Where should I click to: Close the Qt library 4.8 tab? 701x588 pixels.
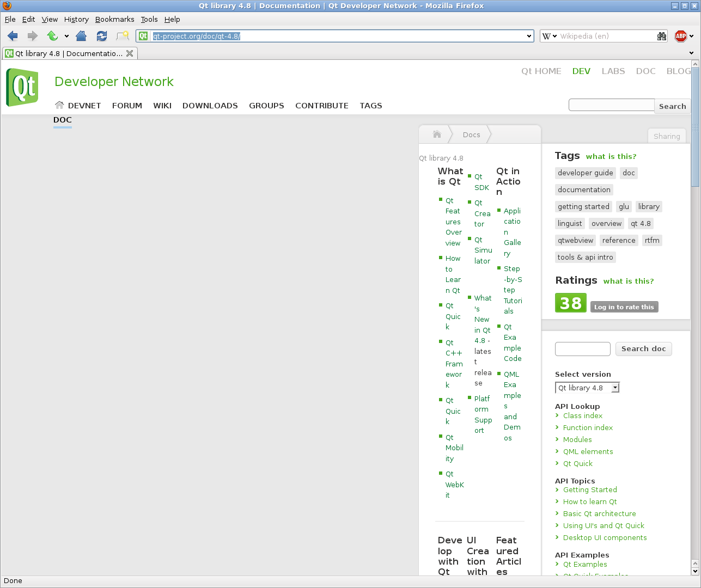130,53
